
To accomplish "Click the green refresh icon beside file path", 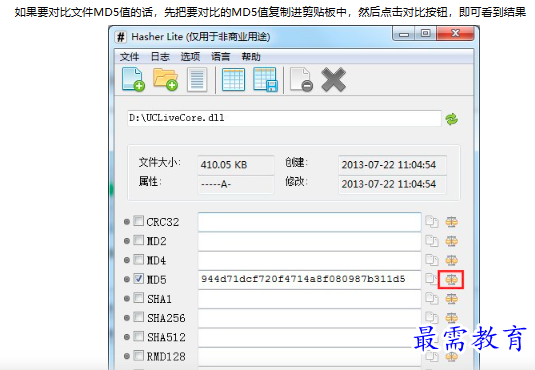I will pos(451,119).
